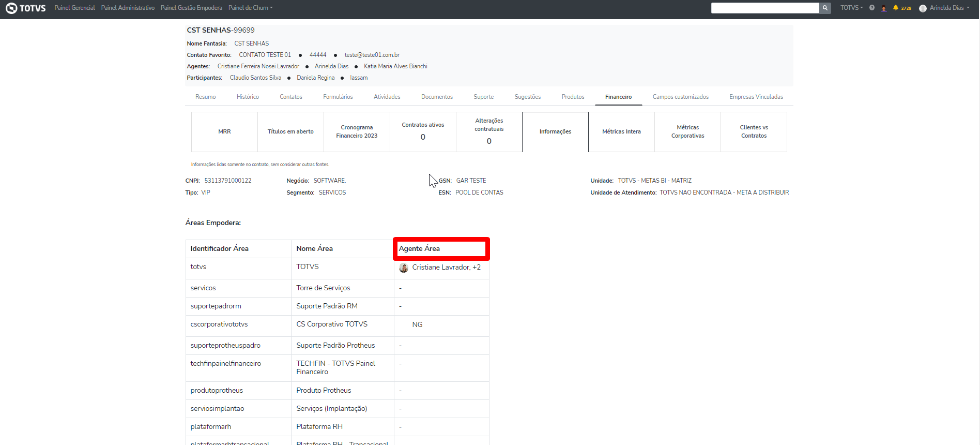This screenshot has width=980, height=445.
Task: Open the help question mark icon
Action: (872, 8)
